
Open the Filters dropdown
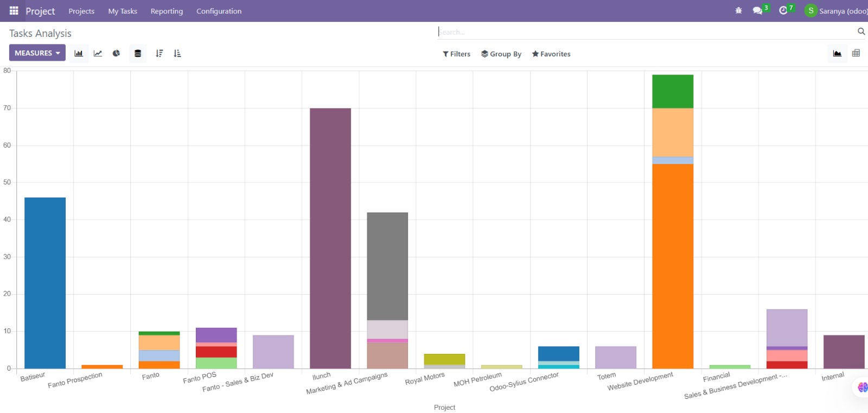[456, 54]
